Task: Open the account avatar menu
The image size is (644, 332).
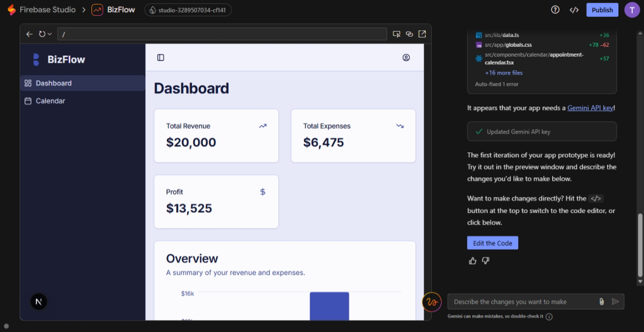Action: click(632, 10)
